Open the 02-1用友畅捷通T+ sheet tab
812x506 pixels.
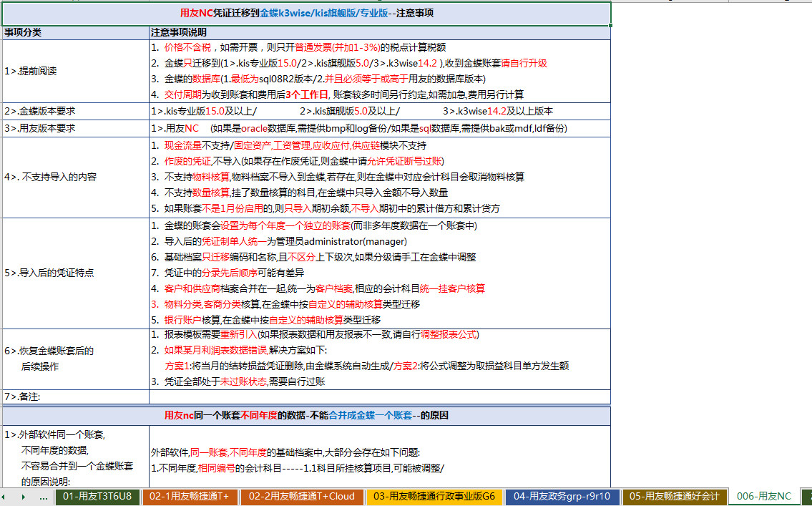(x=190, y=497)
